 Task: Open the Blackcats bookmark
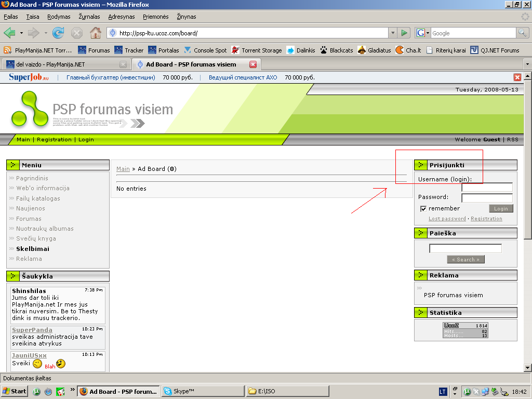pos(337,50)
